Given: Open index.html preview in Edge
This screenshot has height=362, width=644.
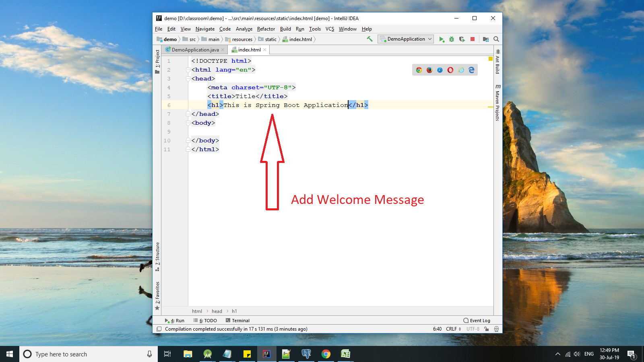Looking at the screenshot, I should pyautogui.click(x=471, y=70).
